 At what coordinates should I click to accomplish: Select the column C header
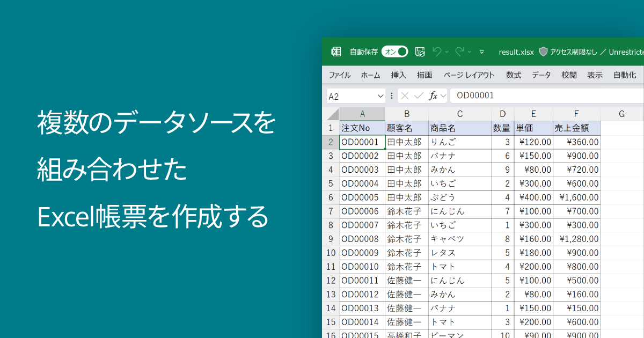tap(460, 114)
